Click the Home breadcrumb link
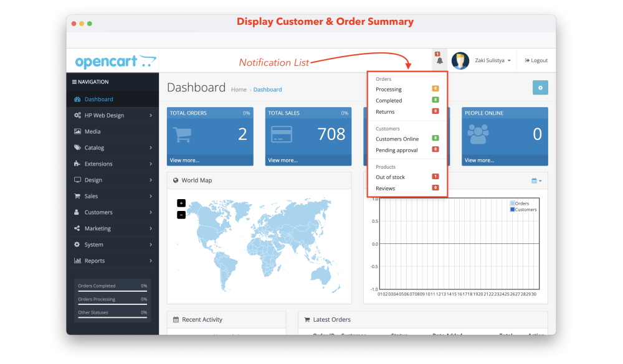 pos(239,90)
